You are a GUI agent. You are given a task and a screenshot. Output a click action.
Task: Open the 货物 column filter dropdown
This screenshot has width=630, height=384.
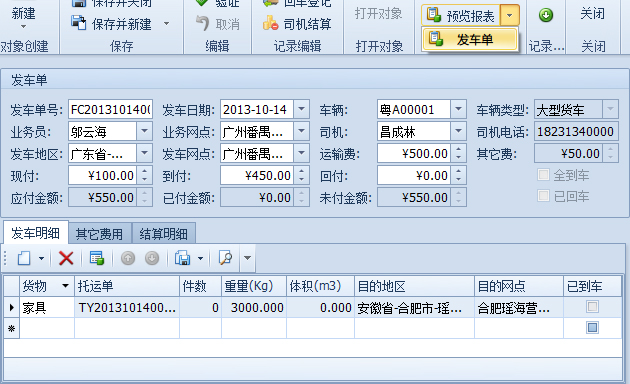point(65,286)
